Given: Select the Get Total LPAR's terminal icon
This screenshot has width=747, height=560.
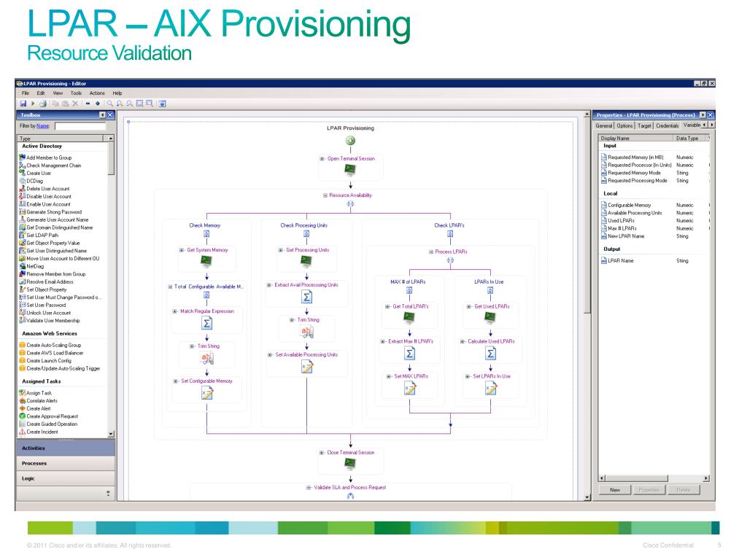Looking at the screenshot, I should tap(409, 318).
